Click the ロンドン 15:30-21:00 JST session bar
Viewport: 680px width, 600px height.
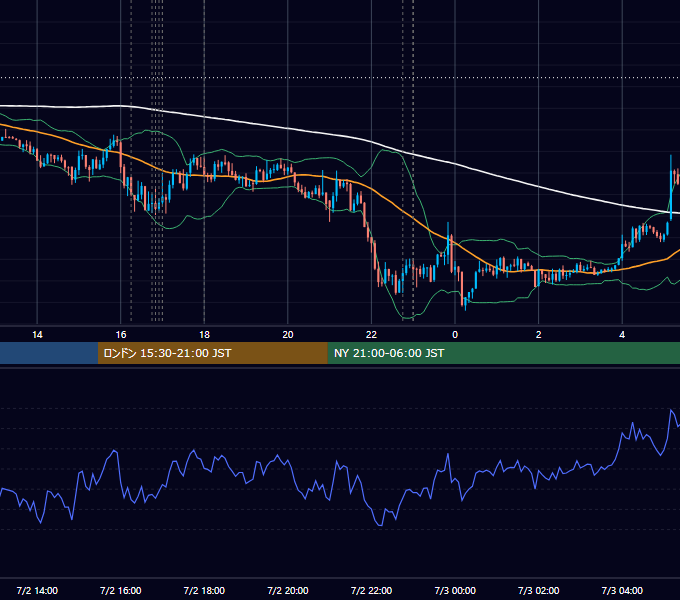point(212,353)
